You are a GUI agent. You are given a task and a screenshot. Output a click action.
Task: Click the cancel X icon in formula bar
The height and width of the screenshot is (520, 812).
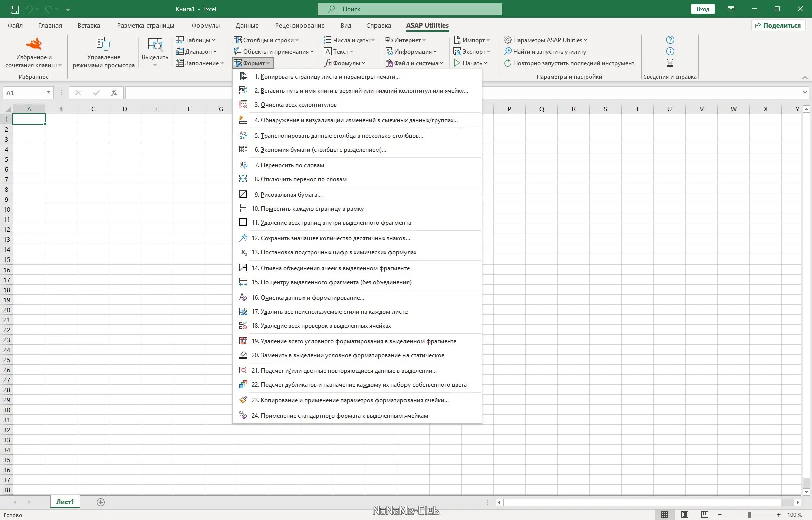(x=78, y=93)
